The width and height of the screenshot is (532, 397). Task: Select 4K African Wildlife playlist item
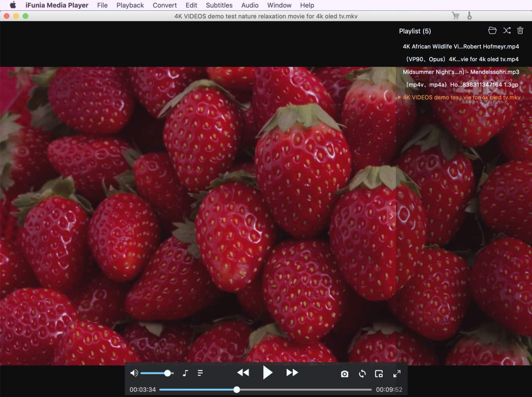[461, 46]
